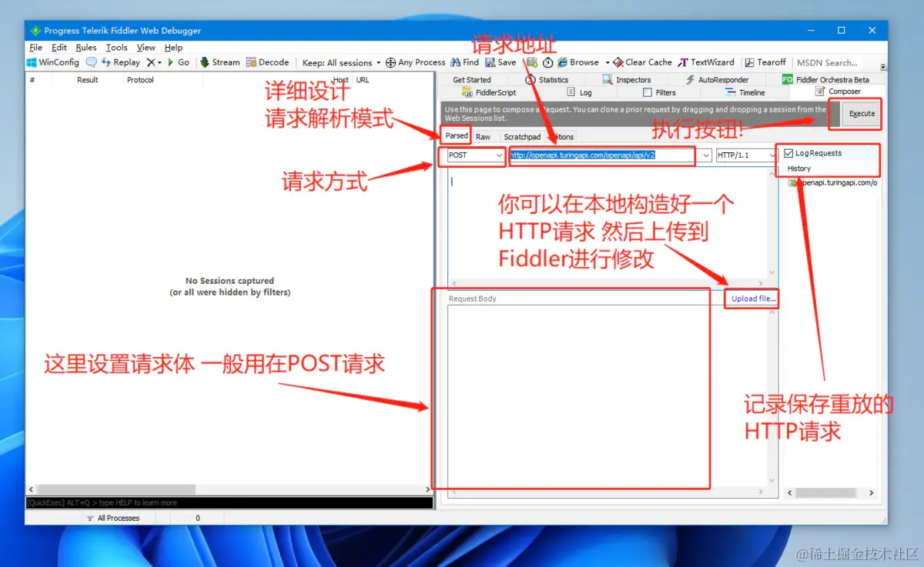Viewport: 924px width, 567px height.
Task: Switch to the Inspectors tab
Action: (x=627, y=79)
